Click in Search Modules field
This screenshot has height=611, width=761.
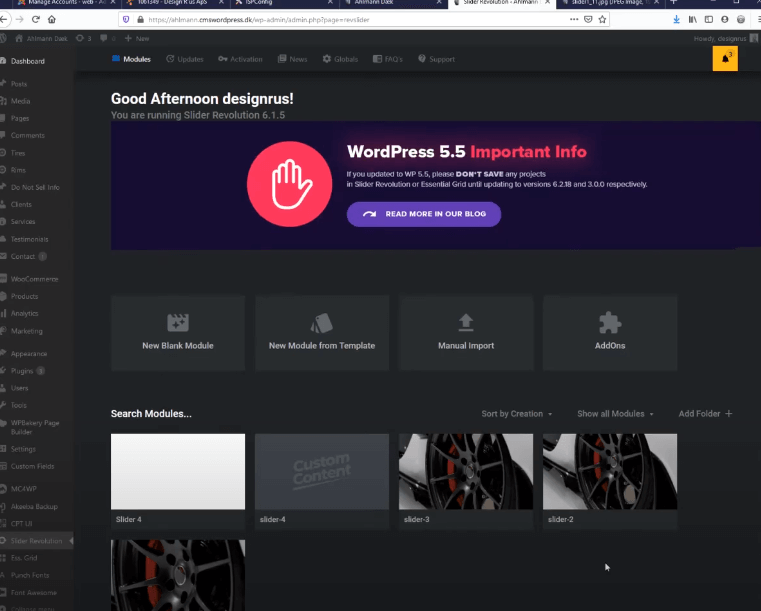151,413
